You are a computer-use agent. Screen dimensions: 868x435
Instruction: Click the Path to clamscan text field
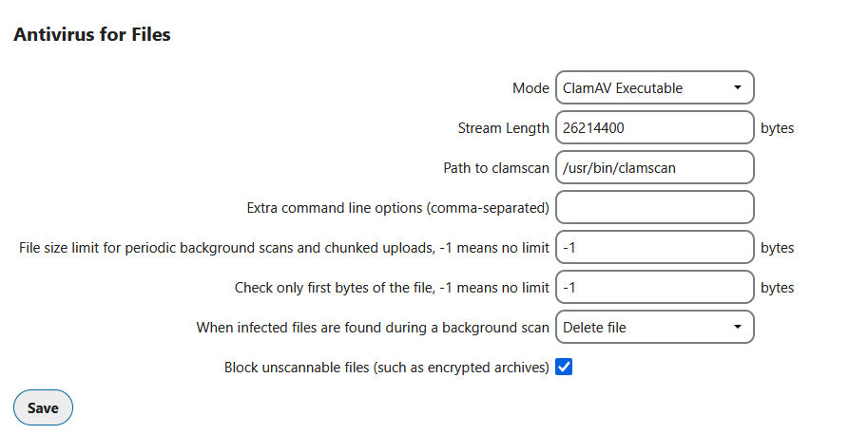654,168
